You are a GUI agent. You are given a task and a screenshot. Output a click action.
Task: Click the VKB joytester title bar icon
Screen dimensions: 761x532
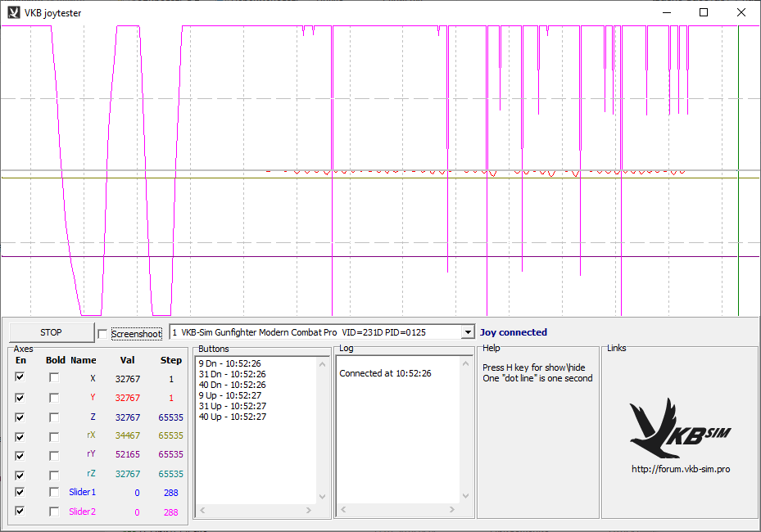(x=14, y=12)
